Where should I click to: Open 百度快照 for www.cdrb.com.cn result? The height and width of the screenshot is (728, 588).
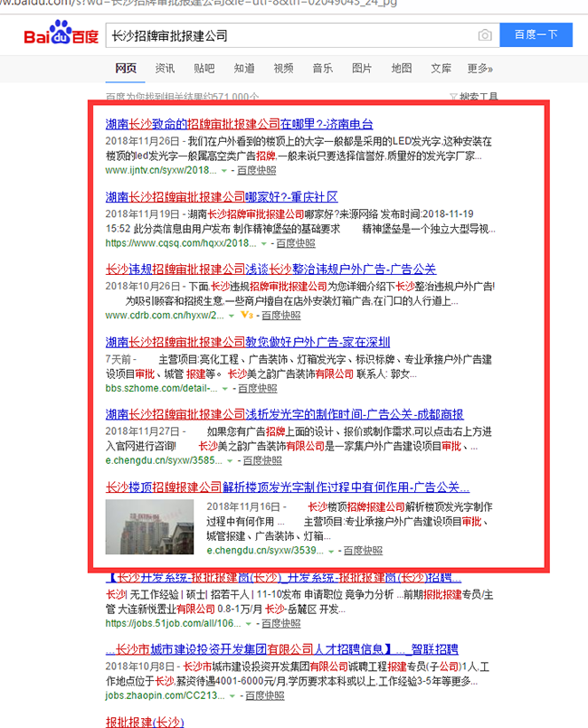coord(281,316)
